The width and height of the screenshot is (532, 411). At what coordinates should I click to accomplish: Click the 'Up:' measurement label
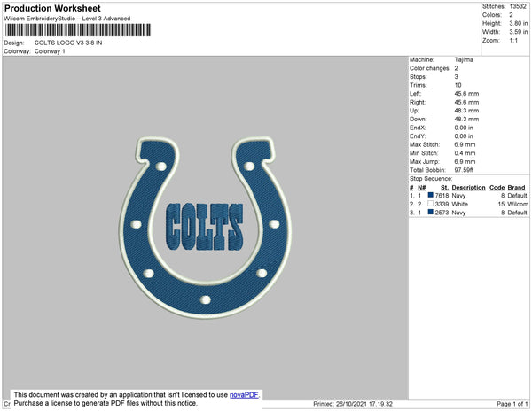point(414,111)
